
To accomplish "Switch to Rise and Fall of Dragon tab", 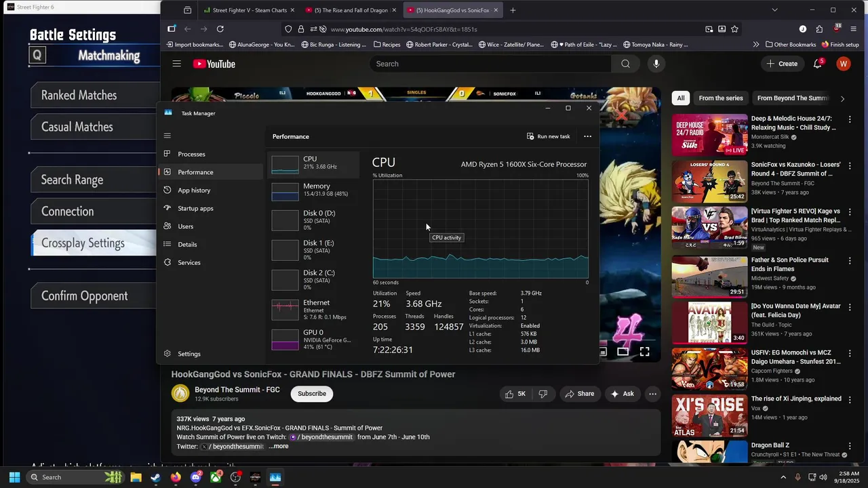I will pyautogui.click(x=350, y=10).
